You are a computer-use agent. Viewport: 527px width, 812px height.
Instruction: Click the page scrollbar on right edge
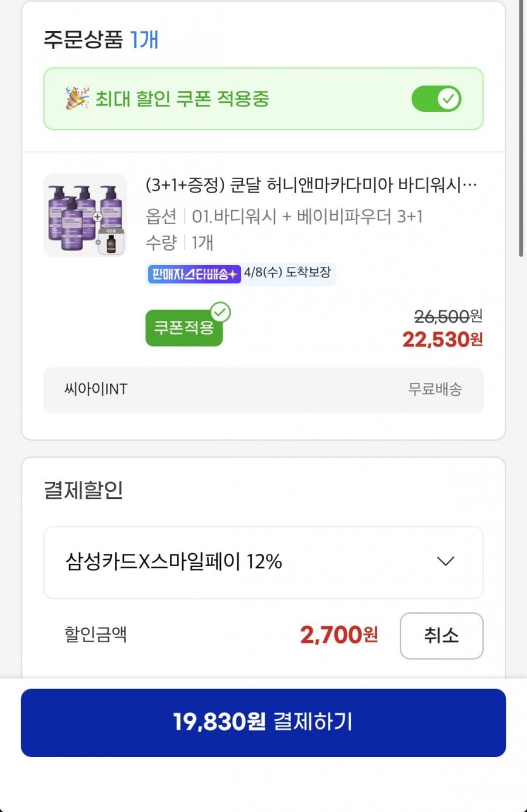(521, 129)
